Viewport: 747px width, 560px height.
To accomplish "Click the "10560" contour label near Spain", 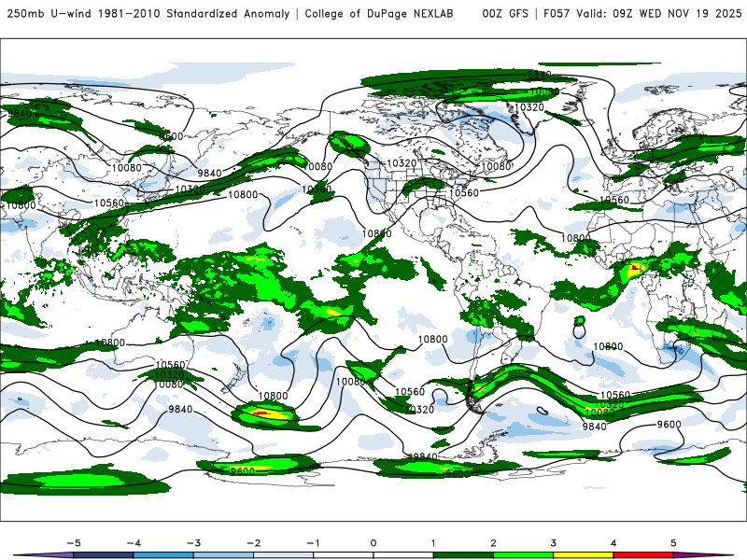I will pos(614,200).
